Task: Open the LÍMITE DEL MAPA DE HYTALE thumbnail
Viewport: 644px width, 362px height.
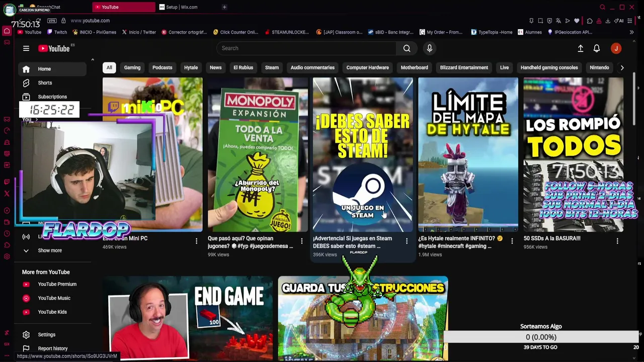Action: click(x=468, y=154)
